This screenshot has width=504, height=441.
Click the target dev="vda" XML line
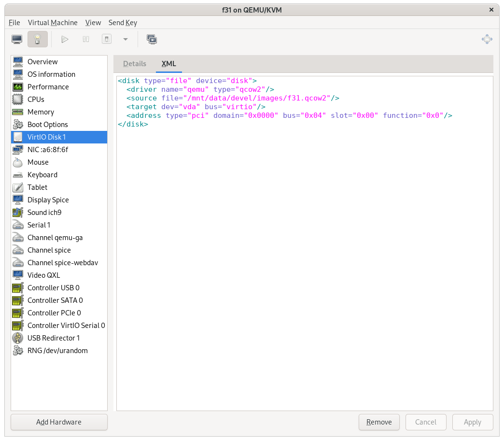pyautogui.click(x=196, y=107)
